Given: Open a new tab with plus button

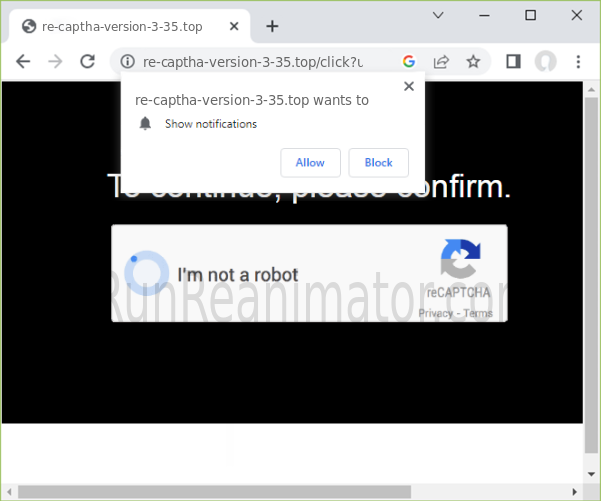Looking at the screenshot, I should click(272, 26).
